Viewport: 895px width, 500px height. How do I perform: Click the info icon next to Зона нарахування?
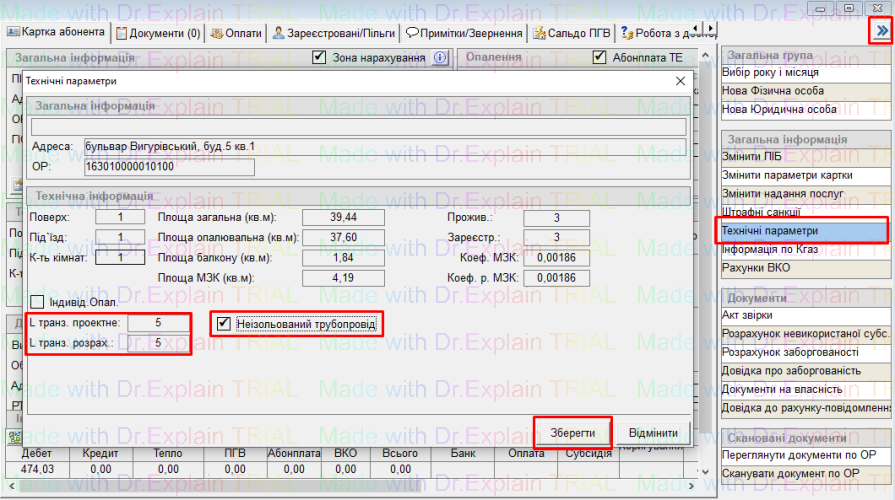click(x=440, y=58)
